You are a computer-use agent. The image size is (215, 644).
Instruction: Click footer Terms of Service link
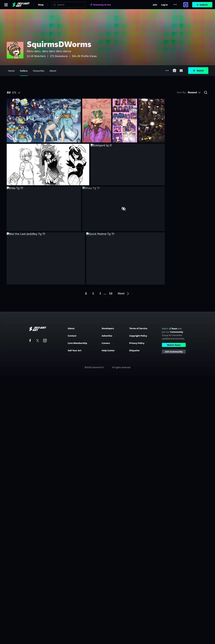click(138, 329)
